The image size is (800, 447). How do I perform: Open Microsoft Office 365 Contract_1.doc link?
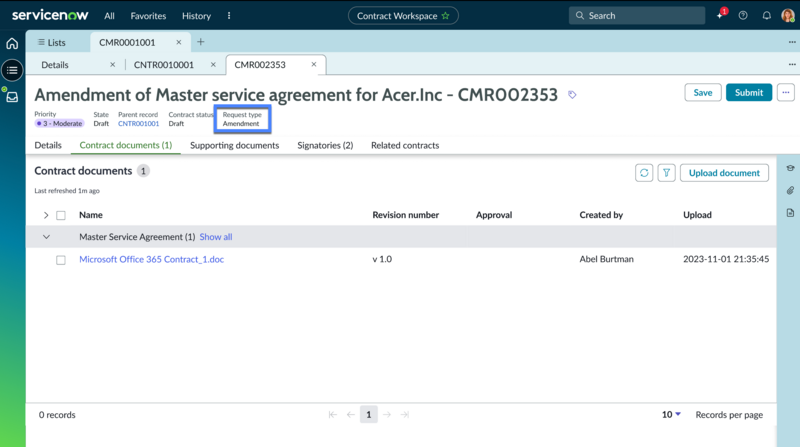(152, 259)
